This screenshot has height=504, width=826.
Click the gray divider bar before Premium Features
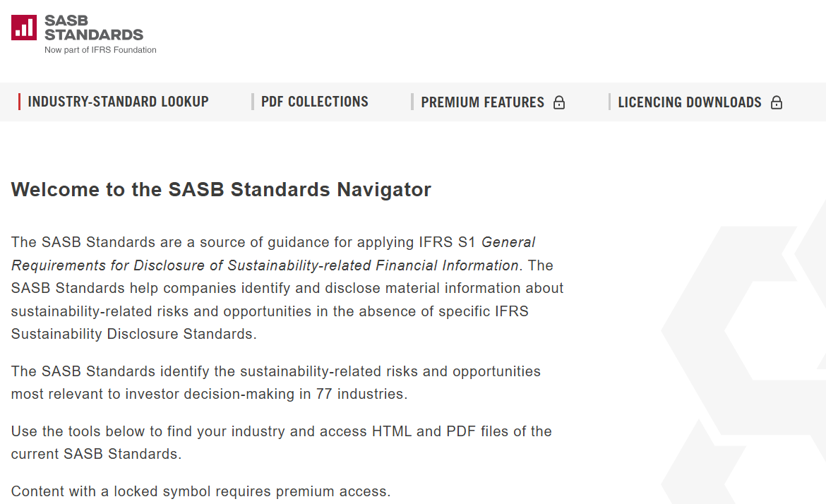click(412, 102)
